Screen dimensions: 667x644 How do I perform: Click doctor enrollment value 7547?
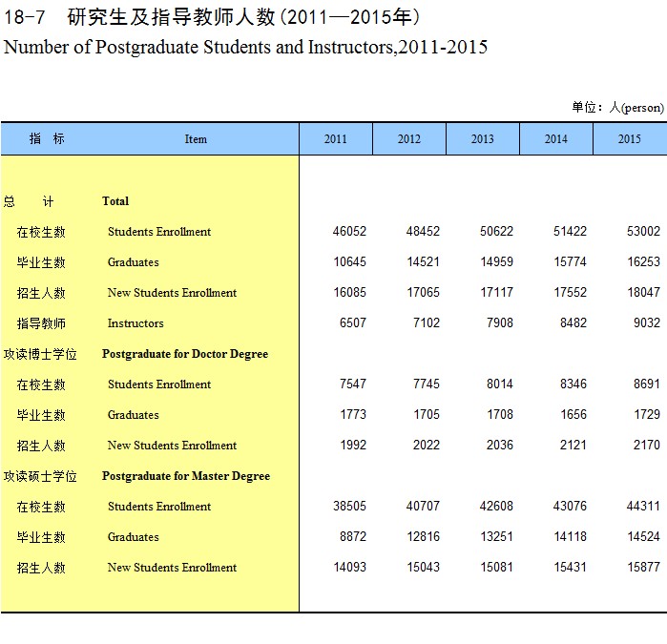pos(353,384)
